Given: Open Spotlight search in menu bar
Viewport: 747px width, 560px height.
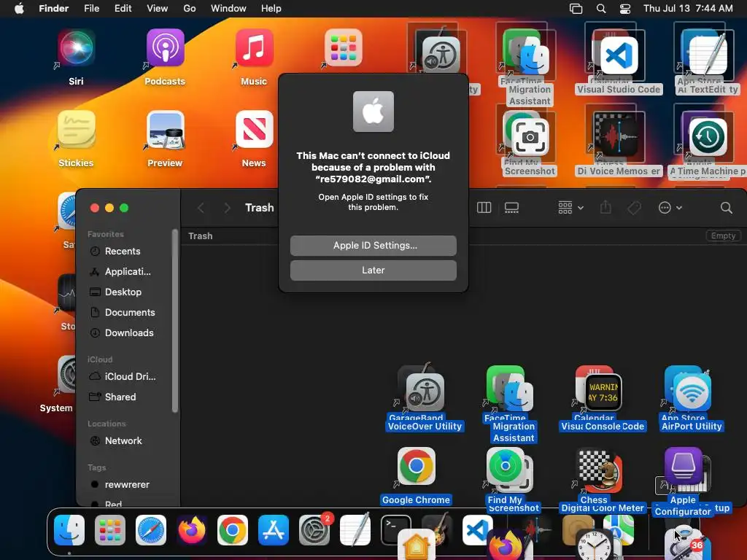Looking at the screenshot, I should [601, 8].
